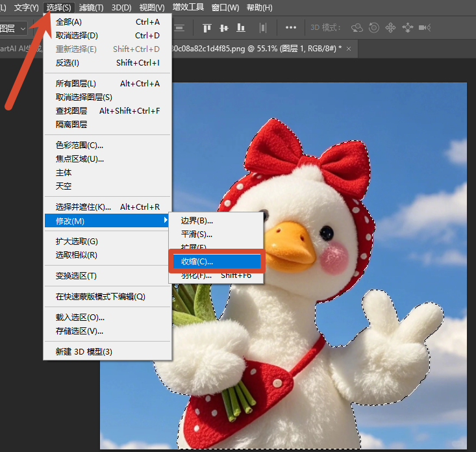Select the 3D video camera icon

click(x=425, y=28)
